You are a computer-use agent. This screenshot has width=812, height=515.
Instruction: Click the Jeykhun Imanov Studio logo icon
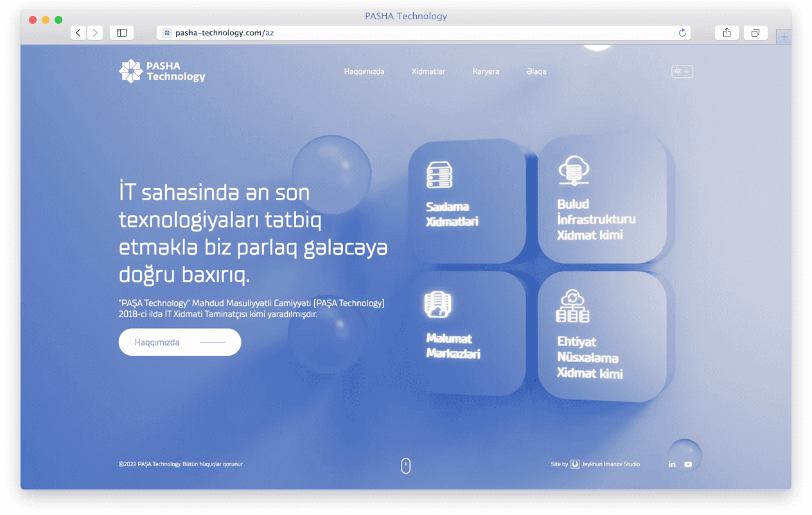click(575, 464)
